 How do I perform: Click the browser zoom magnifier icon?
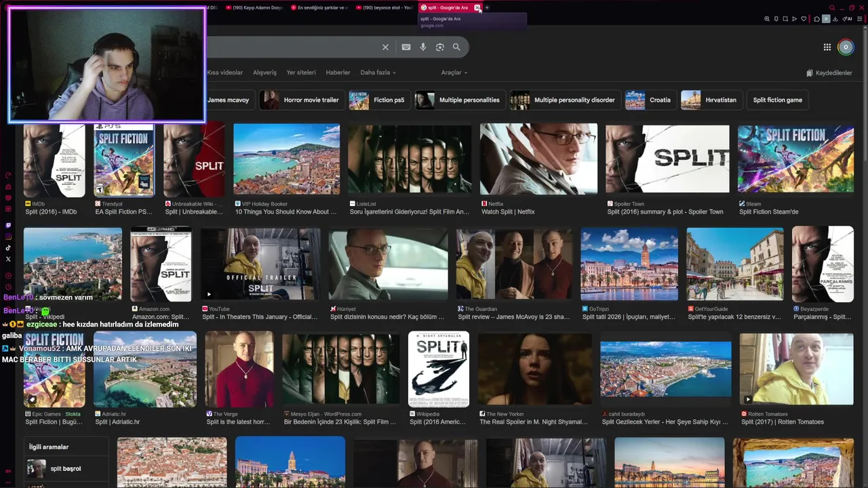tap(767, 19)
